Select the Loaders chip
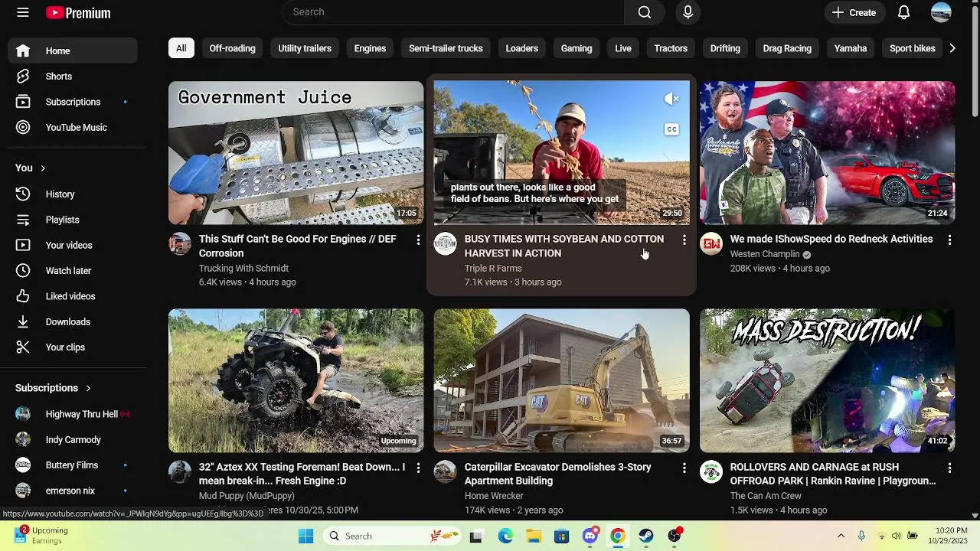 (x=521, y=48)
